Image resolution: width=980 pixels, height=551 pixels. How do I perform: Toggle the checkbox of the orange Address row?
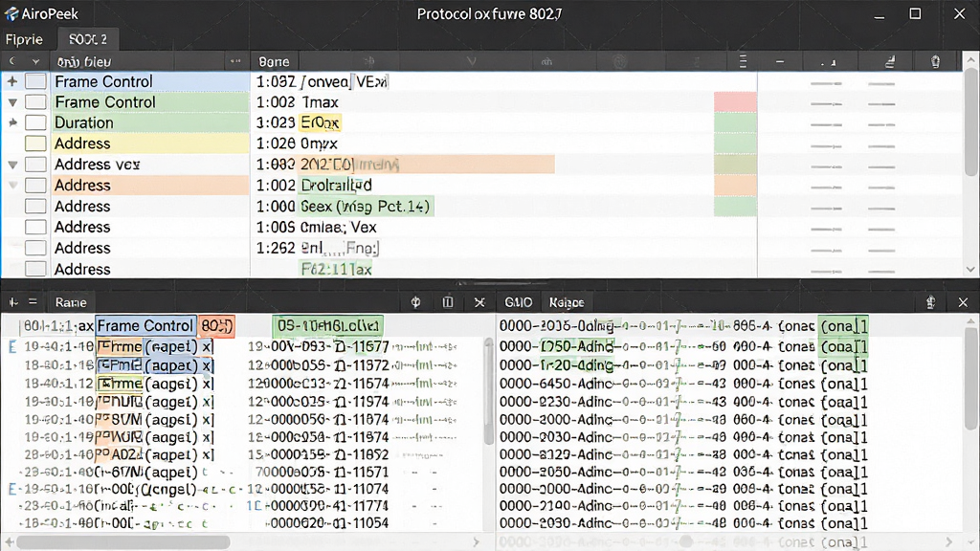coord(35,185)
